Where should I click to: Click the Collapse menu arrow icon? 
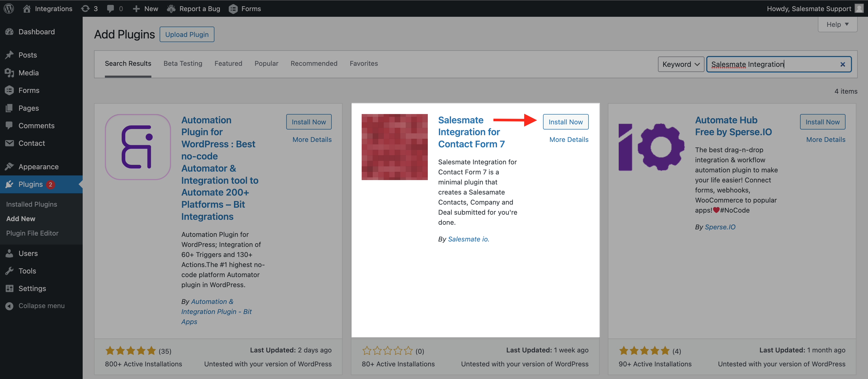coord(10,306)
